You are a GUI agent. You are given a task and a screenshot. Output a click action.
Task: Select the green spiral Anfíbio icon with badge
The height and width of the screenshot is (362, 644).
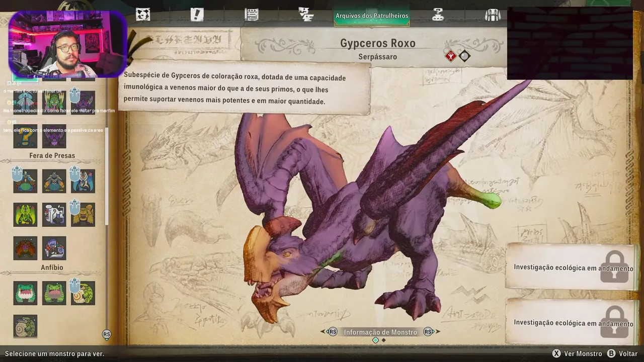click(x=83, y=293)
